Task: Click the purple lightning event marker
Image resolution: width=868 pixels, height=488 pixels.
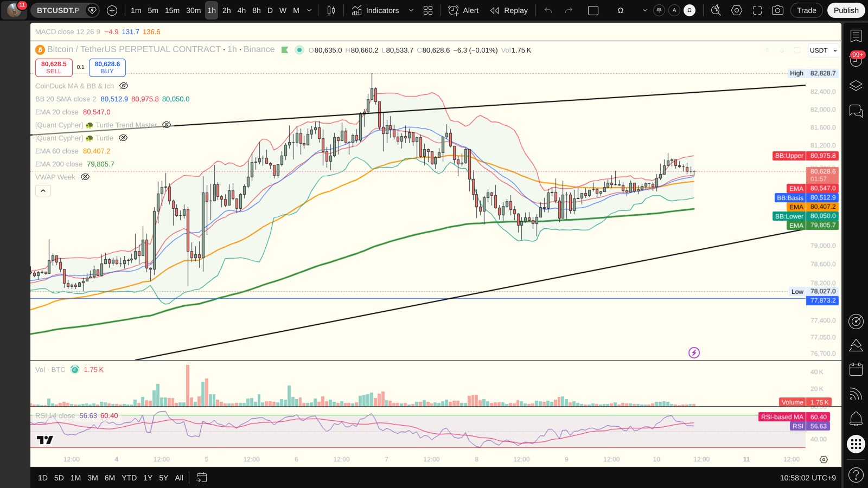Action: pyautogui.click(x=694, y=353)
